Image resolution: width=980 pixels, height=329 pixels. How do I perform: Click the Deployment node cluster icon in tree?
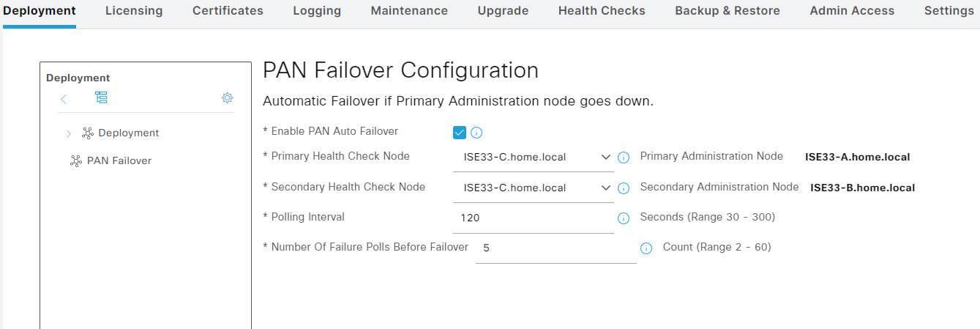click(x=88, y=133)
